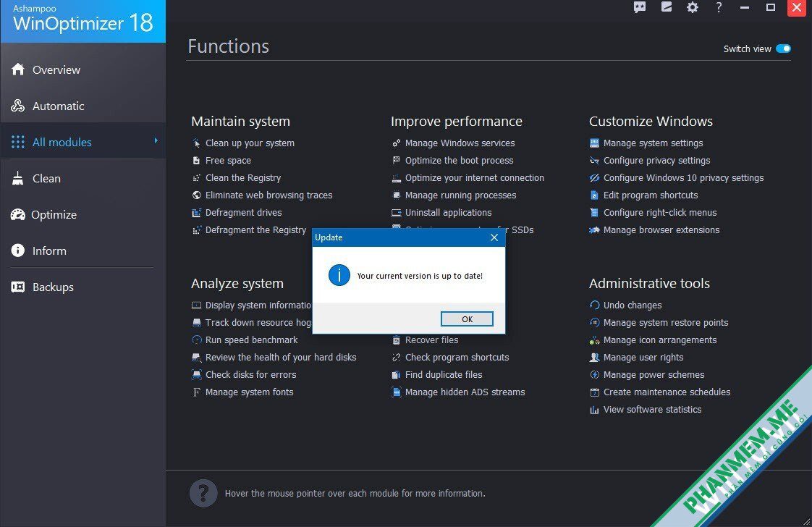Click the Backups icon in sidebar

tap(17, 287)
